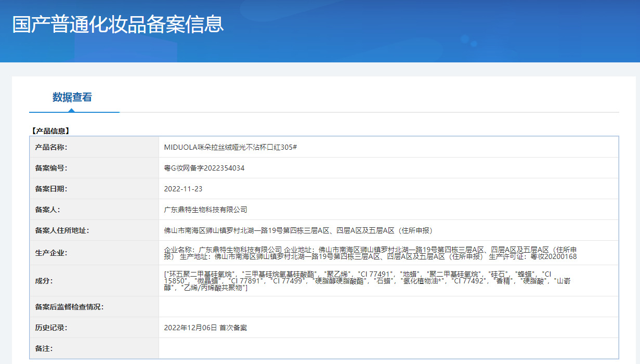Click the 备案人 label cell
The width and height of the screenshot is (640, 364).
94,210
